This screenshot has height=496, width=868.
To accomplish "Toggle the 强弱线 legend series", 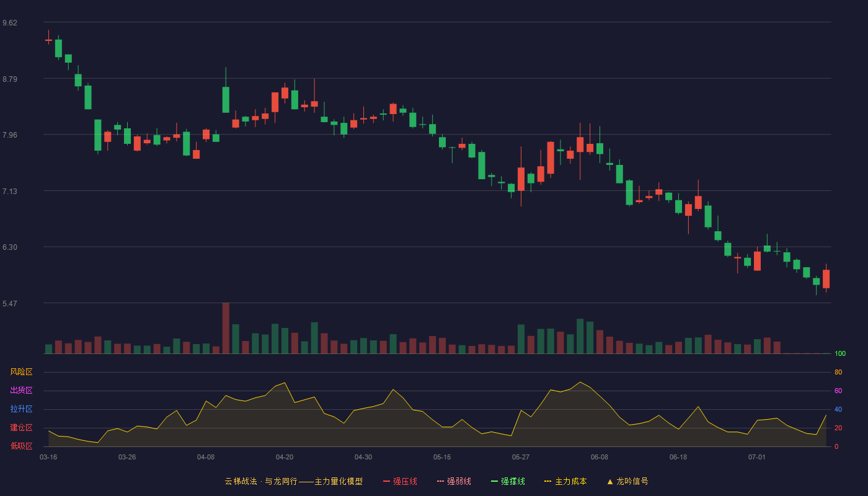I will (454, 481).
